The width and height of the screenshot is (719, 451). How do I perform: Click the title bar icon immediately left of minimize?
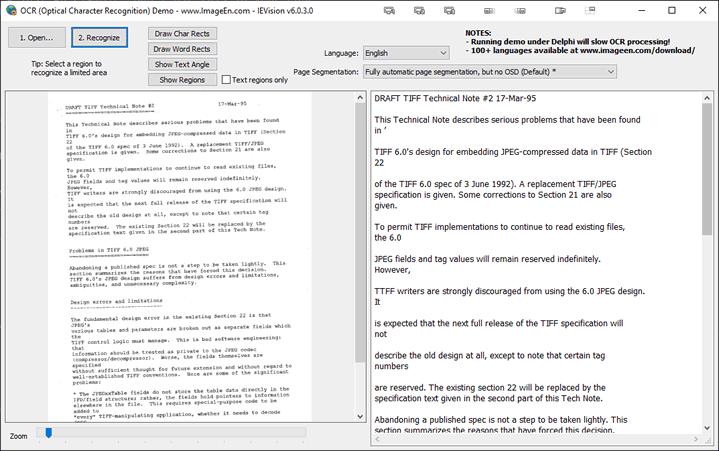coord(590,10)
